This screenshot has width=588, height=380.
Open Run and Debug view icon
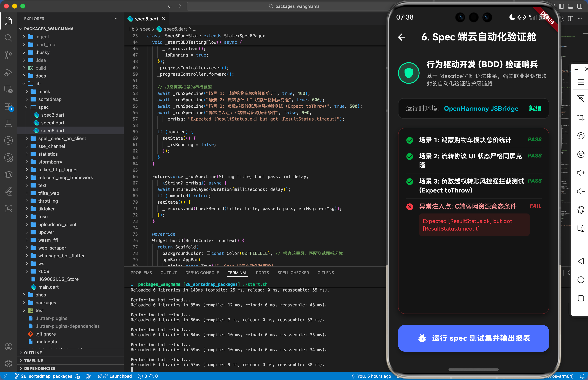(x=8, y=72)
